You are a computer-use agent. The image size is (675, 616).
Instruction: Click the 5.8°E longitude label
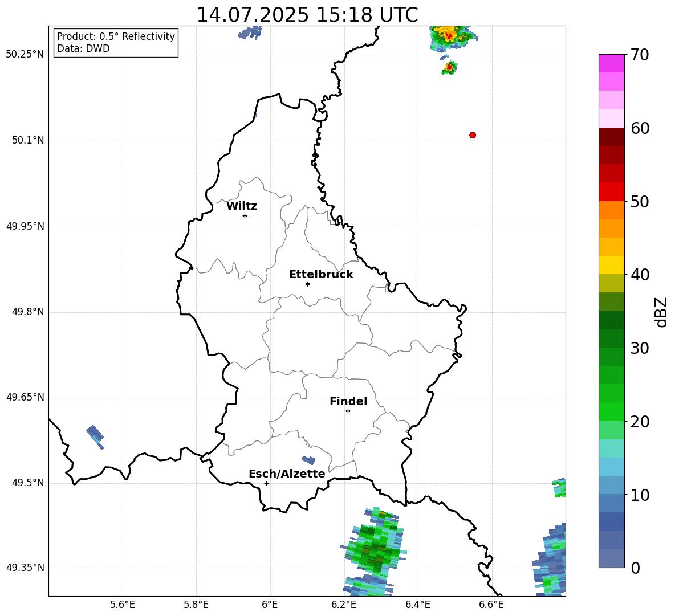click(x=196, y=605)
